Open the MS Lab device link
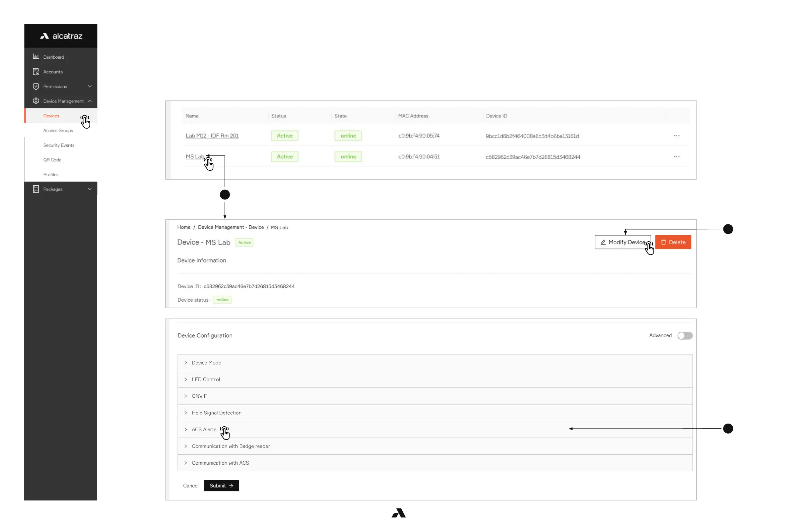The image size is (812, 525). click(194, 156)
